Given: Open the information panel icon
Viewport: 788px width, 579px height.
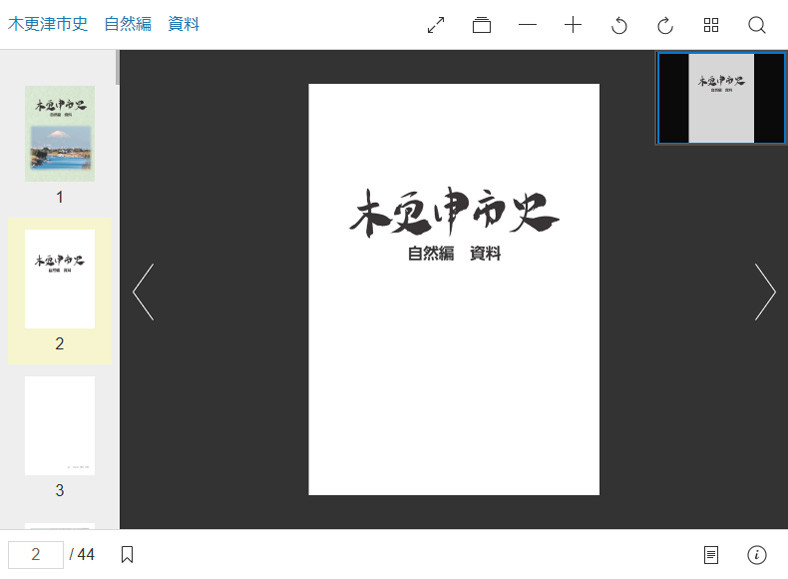Looking at the screenshot, I should (756, 555).
